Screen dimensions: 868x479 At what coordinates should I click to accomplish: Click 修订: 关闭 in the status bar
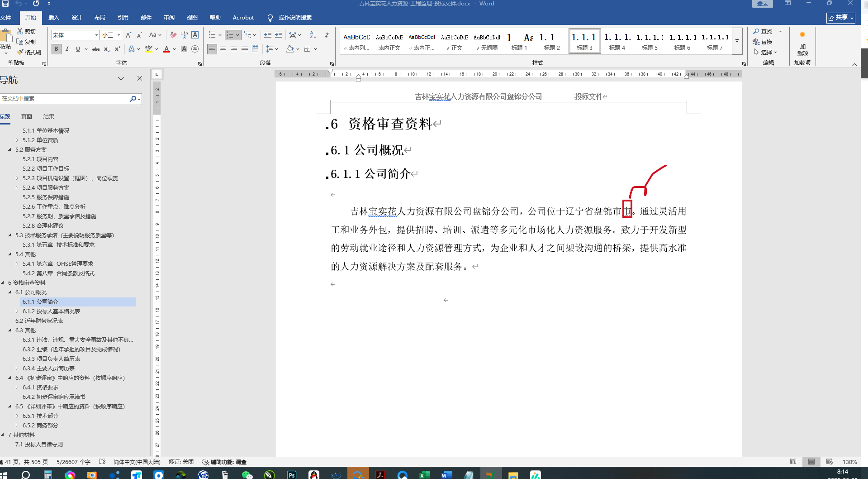point(181,462)
